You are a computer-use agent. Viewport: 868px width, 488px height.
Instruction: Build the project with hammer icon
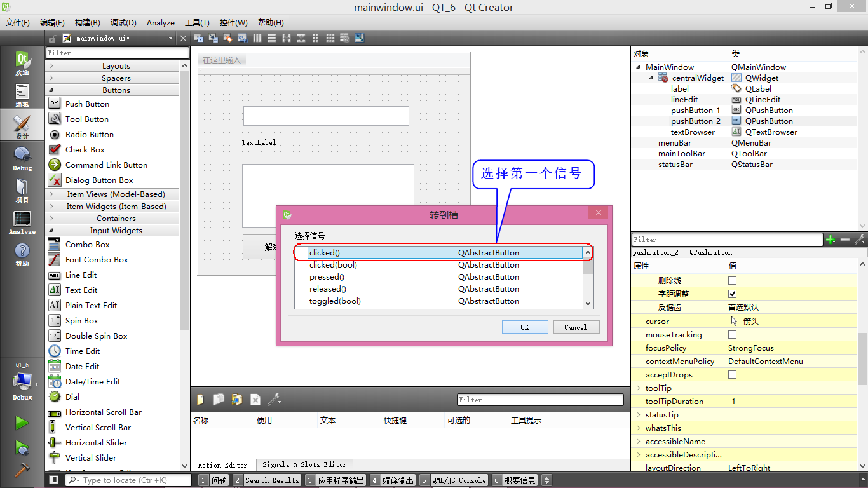[x=22, y=469]
